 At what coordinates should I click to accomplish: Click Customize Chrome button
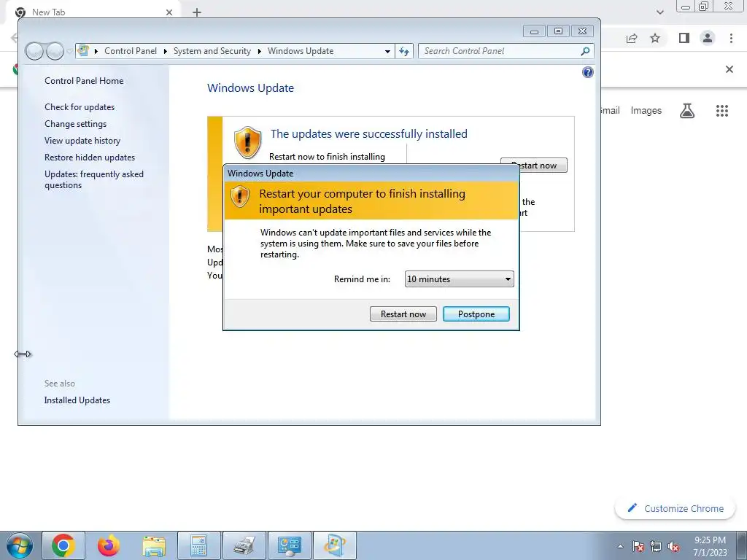pos(676,508)
